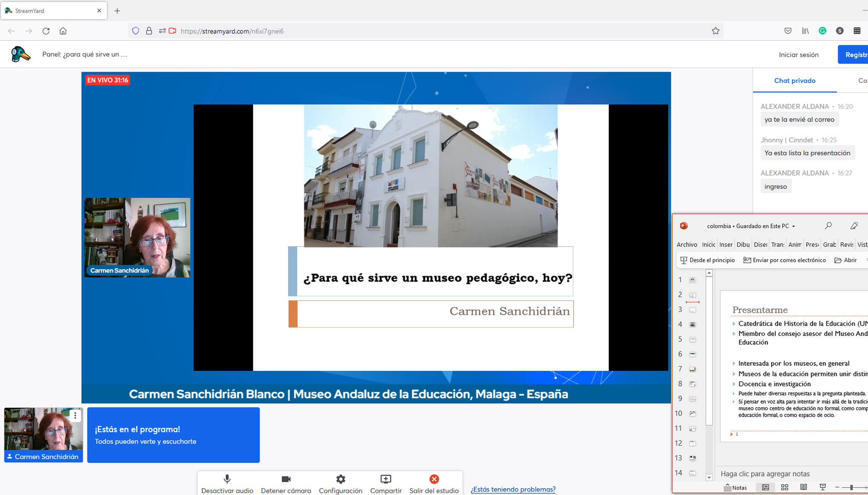
Task: Leave with Salir del estudio
Action: (x=434, y=484)
